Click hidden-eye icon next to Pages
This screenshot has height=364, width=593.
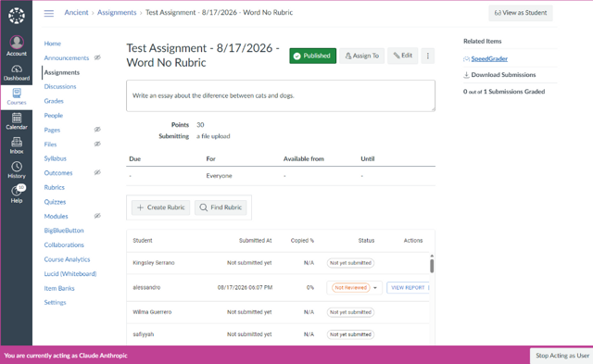97,130
